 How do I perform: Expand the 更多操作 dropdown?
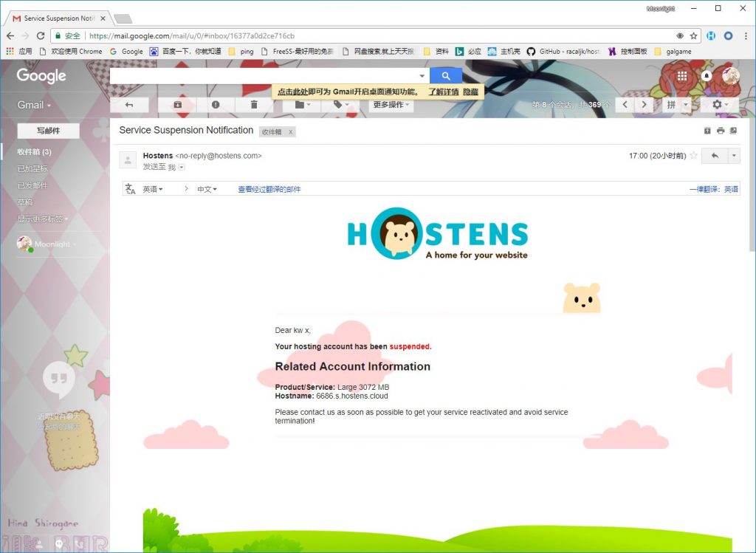click(391, 105)
